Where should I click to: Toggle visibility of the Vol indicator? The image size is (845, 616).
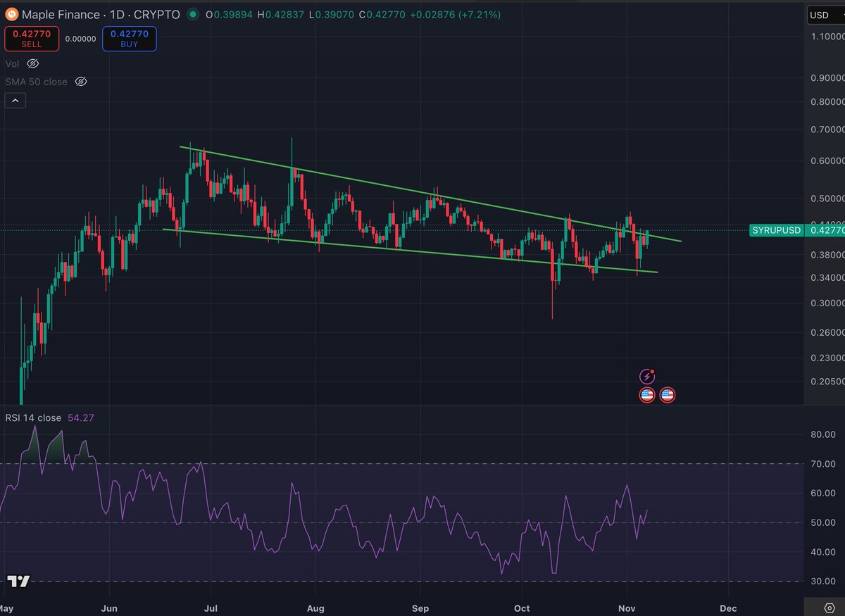32,63
